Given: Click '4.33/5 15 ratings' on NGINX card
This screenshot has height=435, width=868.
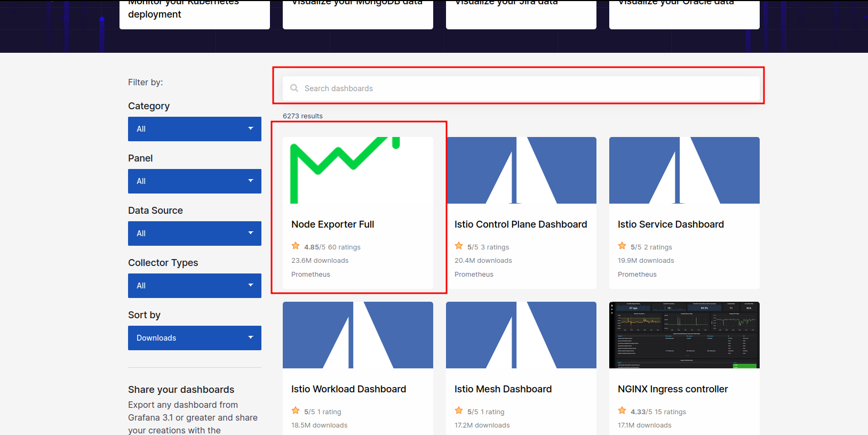Looking at the screenshot, I should (658, 412).
